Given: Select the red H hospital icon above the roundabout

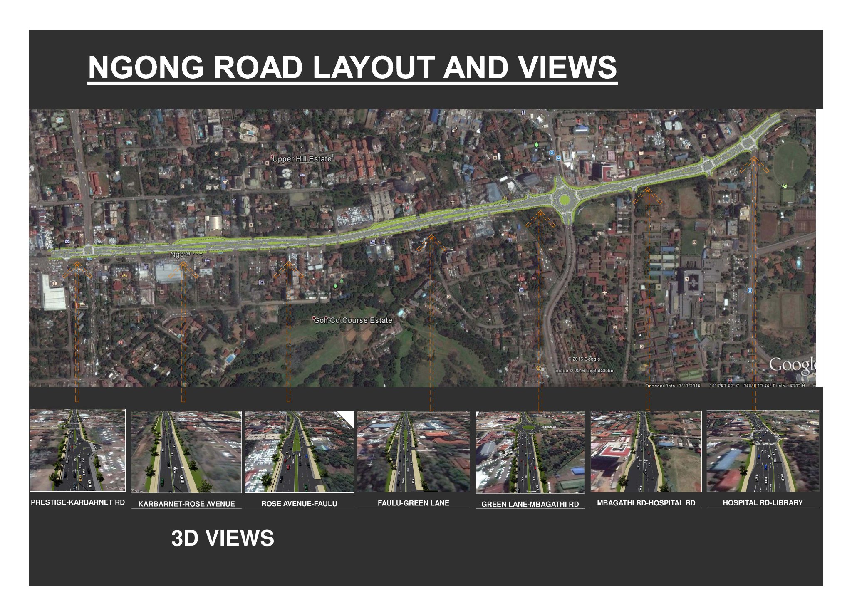Looking at the screenshot, I should (x=577, y=121).
